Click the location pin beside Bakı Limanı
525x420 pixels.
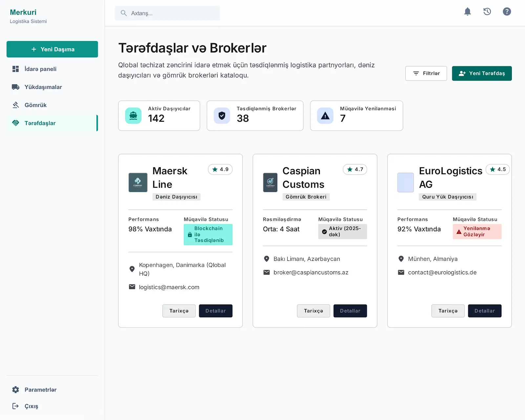(x=266, y=259)
